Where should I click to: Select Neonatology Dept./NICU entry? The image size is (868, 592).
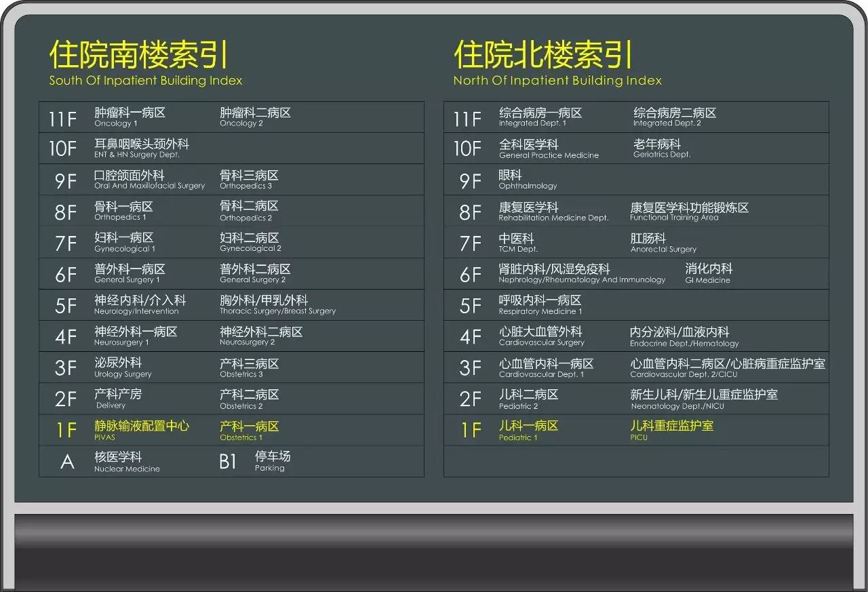click(x=704, y=399)
